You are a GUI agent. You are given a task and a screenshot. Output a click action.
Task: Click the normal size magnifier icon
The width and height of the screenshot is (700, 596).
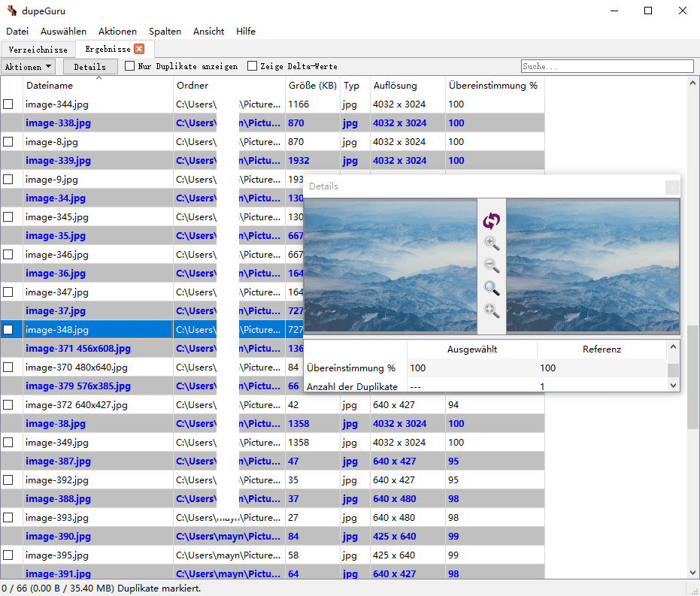coord(491,288)
